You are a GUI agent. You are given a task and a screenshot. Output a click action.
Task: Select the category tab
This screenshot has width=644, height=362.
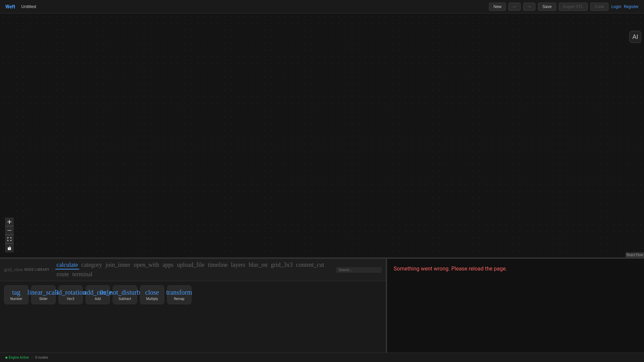(x=92, y=265)
